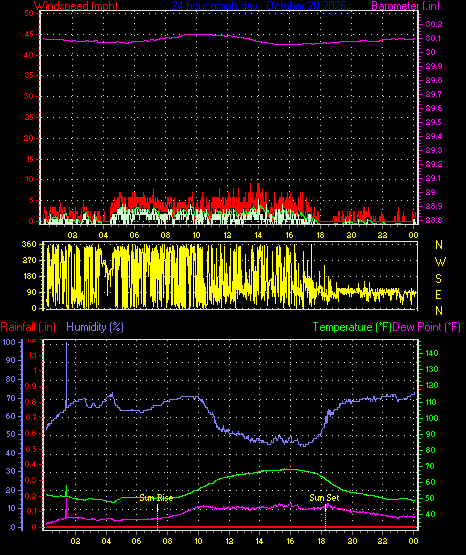Click the 28.8 barometer axis value
466x555 pixels.
coord(434,220)
